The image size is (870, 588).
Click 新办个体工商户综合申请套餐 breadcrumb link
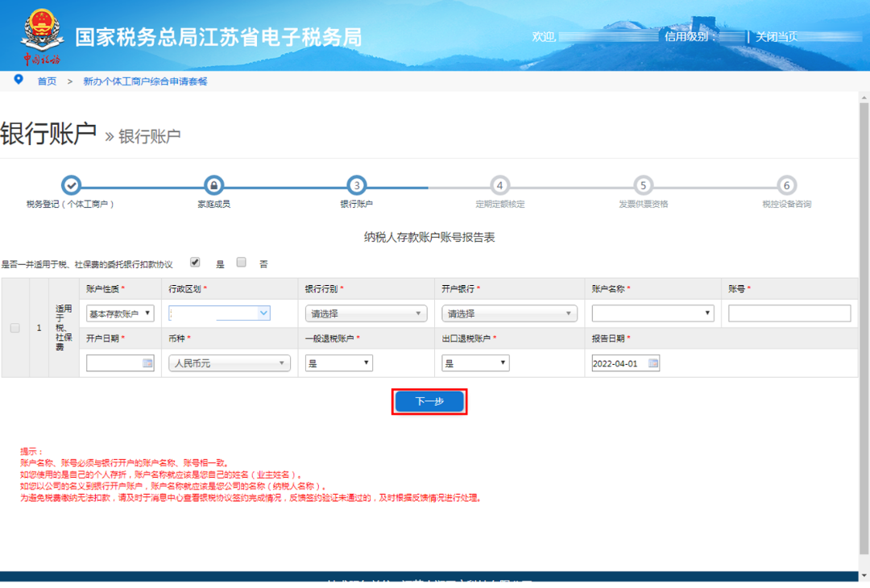point(145,81)
